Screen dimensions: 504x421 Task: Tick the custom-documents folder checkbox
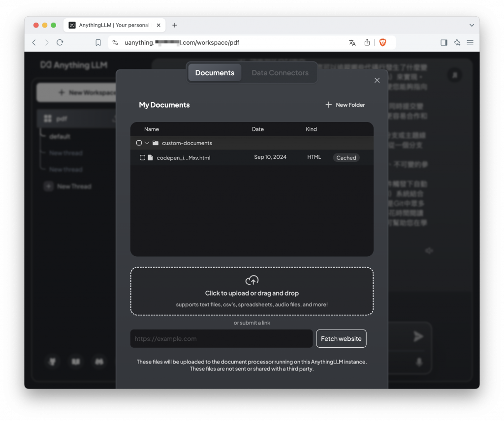pos(139,143)
